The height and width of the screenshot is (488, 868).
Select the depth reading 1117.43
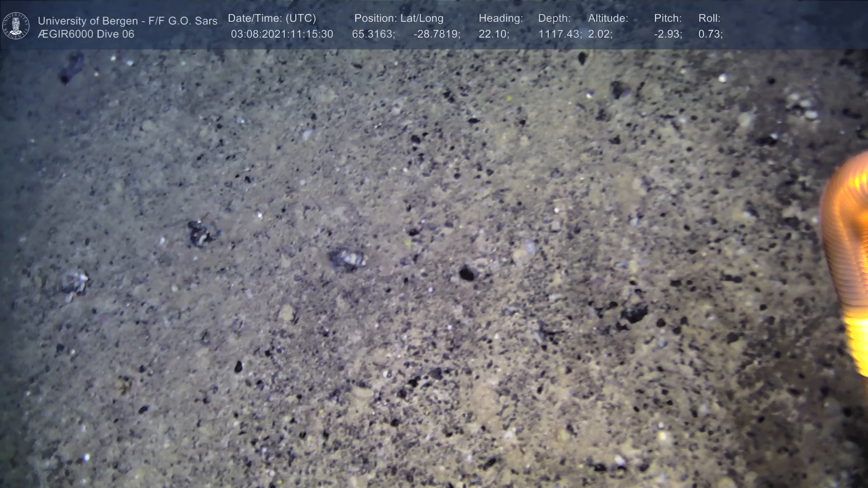559,34
